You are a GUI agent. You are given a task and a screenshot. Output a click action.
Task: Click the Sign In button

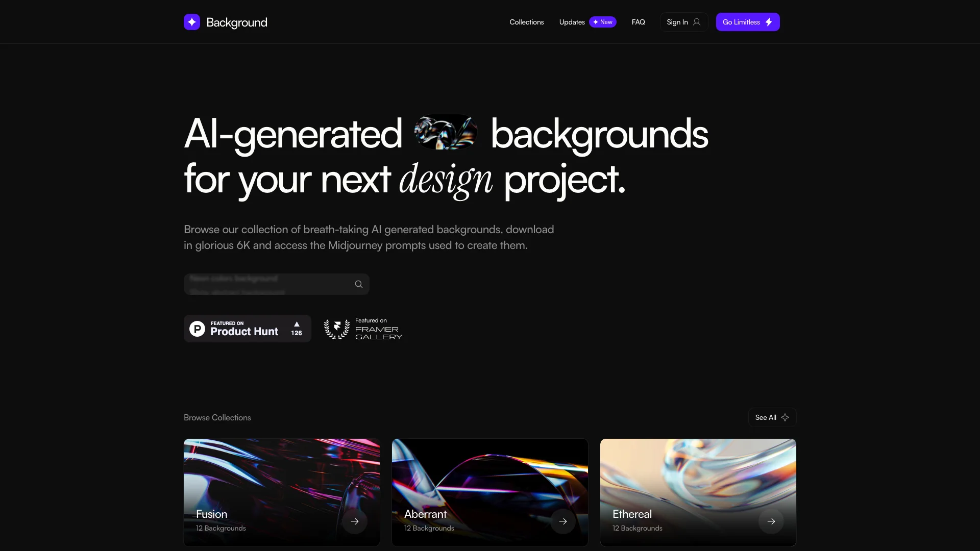[x=683, y=21]
